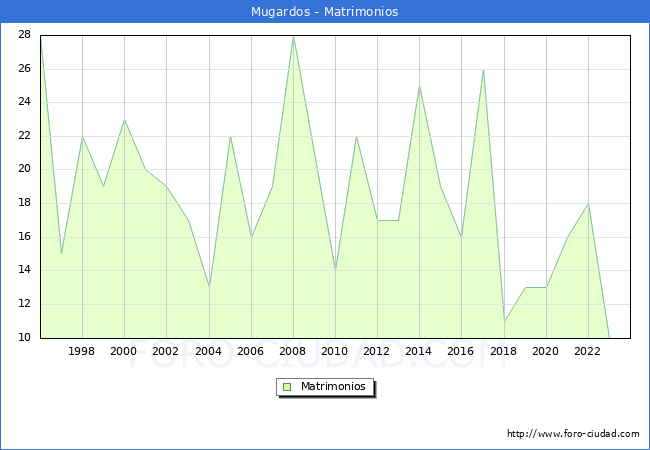Click the 2010 low data point at 14
Viewport: 650px width, 450px height.
pos(335,271)
